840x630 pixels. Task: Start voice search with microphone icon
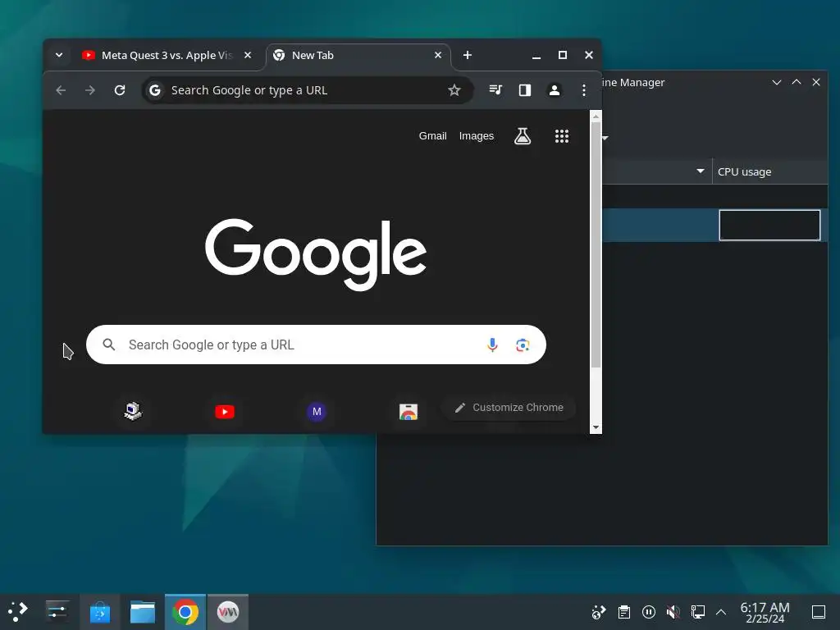coord(492,345)
